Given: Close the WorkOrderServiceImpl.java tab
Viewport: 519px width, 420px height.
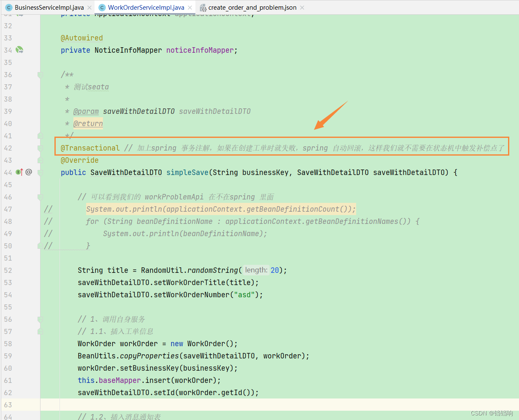Looking at the screenshot, I should click(190, 8).
